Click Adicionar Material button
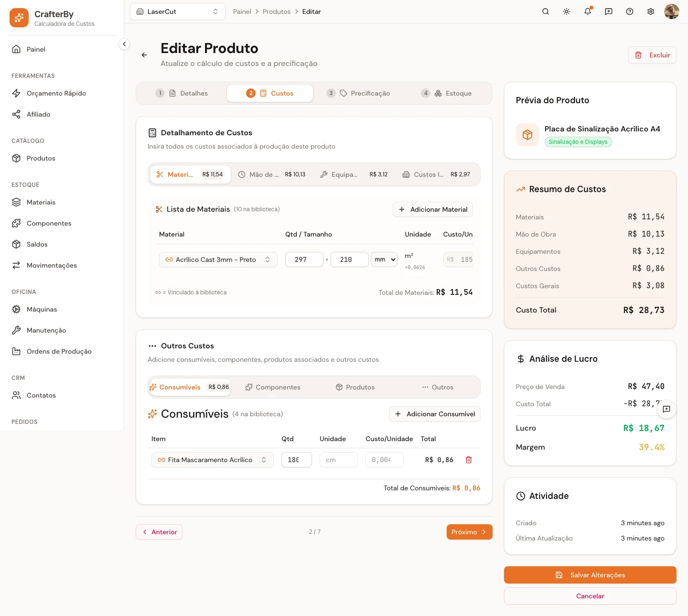This screenshot has width=688, height=616. coord(433,209)
